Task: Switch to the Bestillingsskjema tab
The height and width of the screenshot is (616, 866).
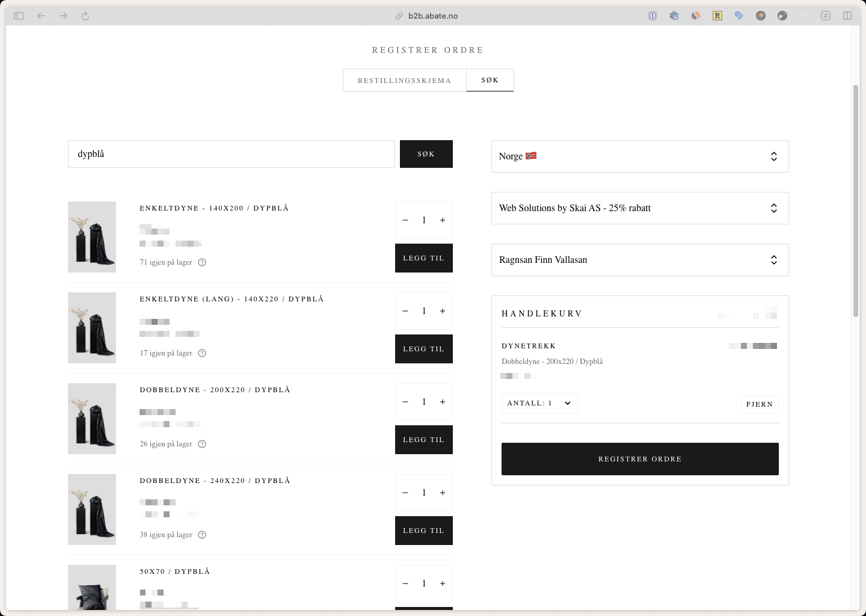Action: (404, 81)
